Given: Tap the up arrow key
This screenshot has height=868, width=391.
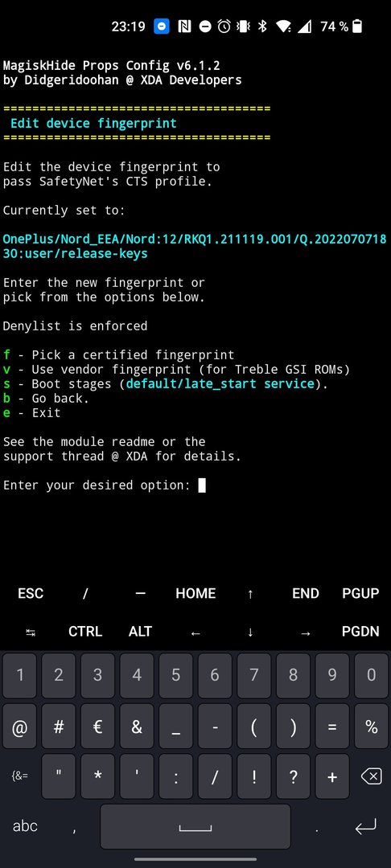Looking at the screenshot, I should point(250,594).
